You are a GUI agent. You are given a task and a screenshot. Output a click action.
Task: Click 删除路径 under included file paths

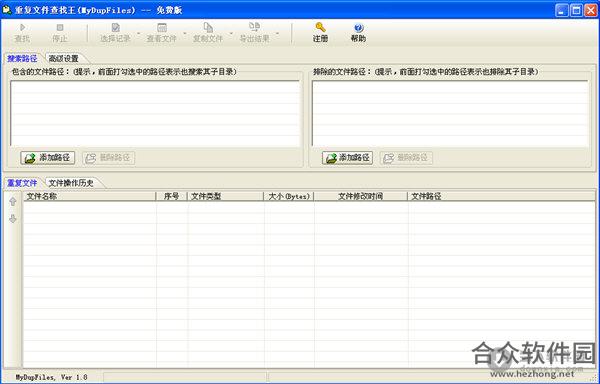109,158
